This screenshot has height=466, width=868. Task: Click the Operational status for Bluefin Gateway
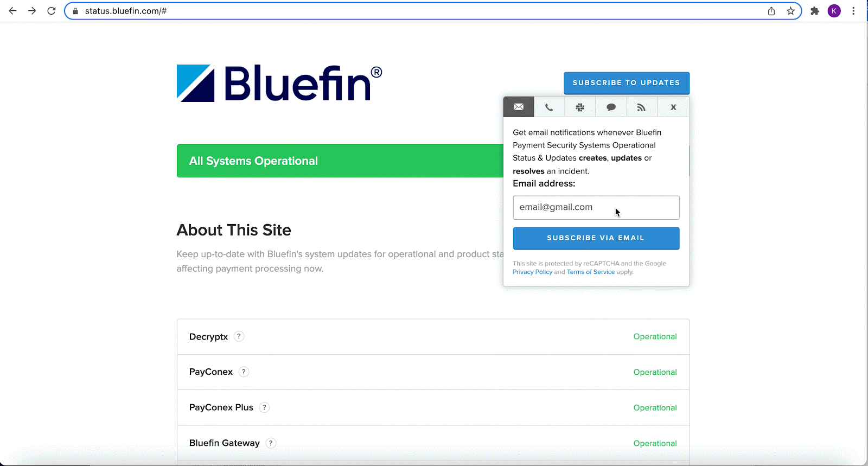click(655, 443)
